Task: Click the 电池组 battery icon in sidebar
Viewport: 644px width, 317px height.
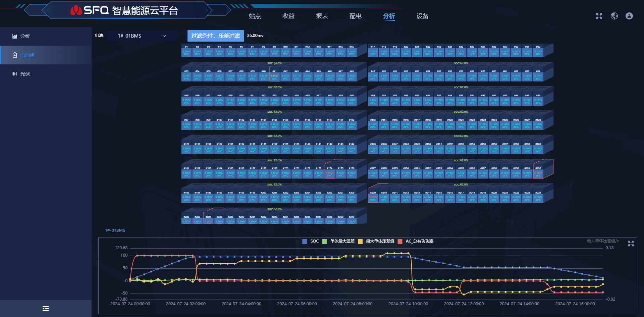Action: (x=15, y=55)
